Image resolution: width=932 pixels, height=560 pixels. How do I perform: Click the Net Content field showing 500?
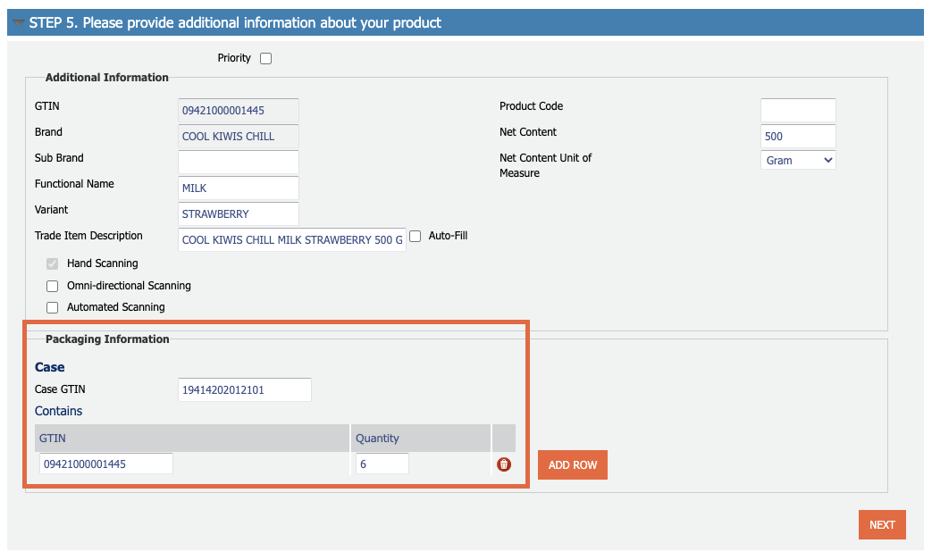pyautogui.click(x=798, y=136)
